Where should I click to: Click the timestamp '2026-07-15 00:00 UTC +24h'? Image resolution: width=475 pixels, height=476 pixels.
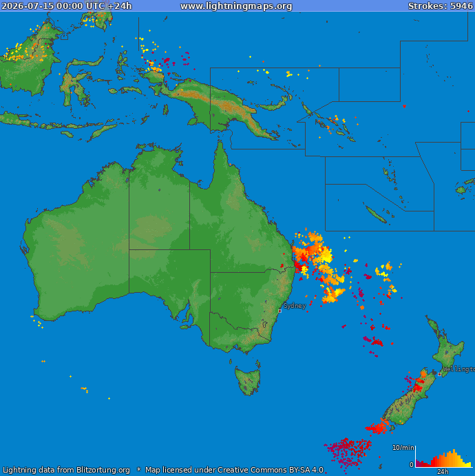point(66,6)
